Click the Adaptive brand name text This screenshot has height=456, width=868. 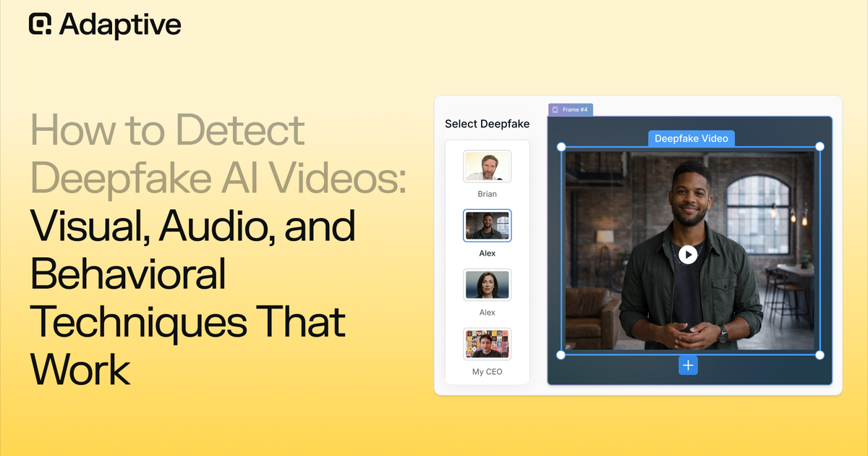120,25
